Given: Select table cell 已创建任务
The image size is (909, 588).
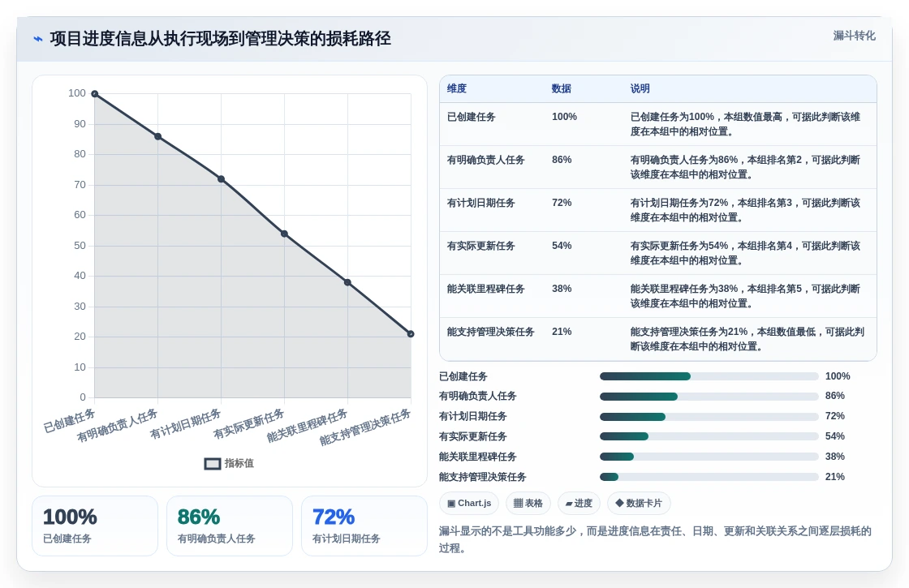Looking at the screenshot, I should tap(472, 117).
